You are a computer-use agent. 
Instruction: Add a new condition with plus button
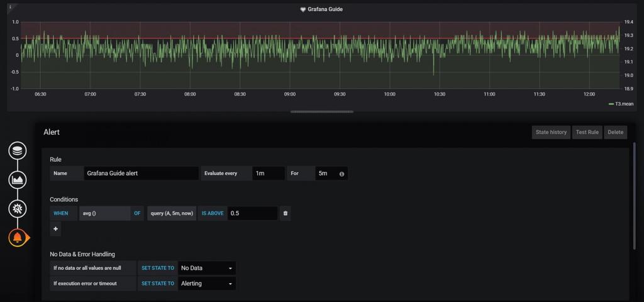(55, 229)
